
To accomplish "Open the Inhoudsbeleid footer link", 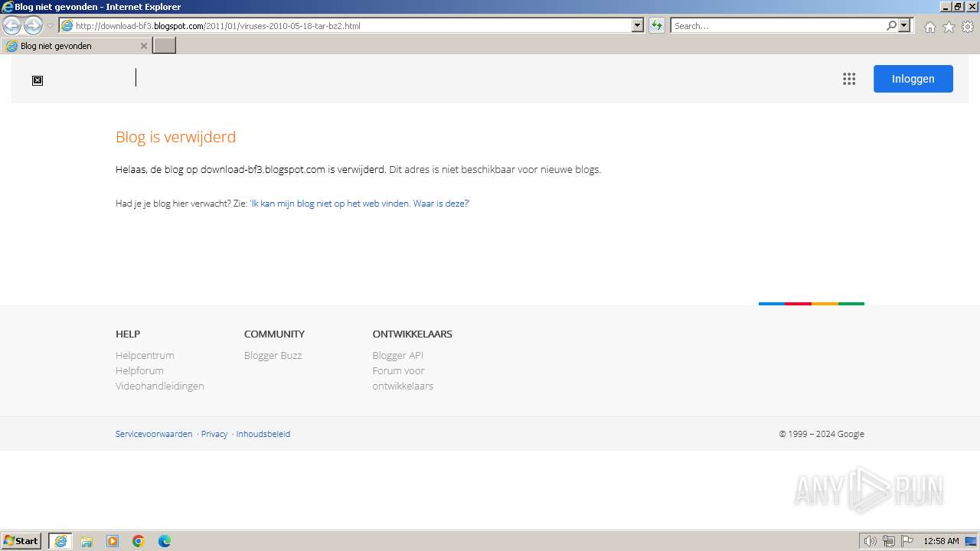I will point(263,434).
